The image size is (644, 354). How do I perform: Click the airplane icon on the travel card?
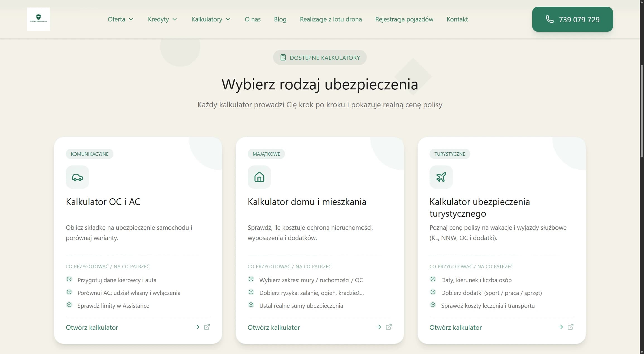click(x=441, y=177)
